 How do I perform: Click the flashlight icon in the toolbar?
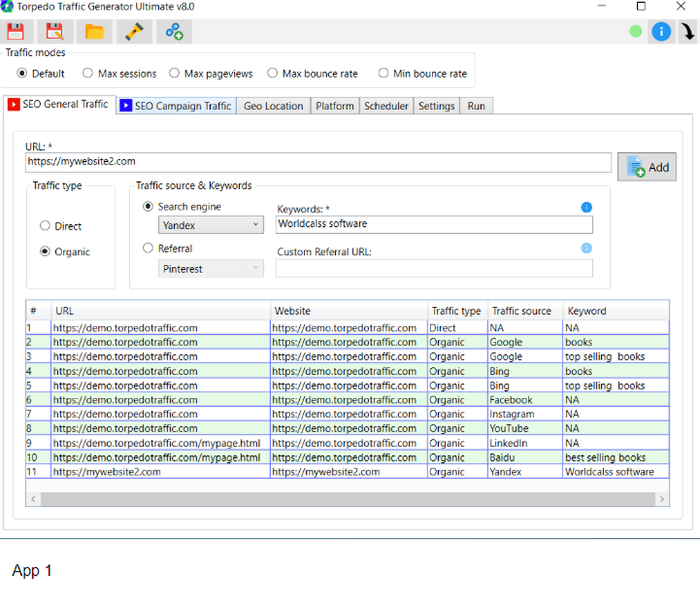pos(134,32)
